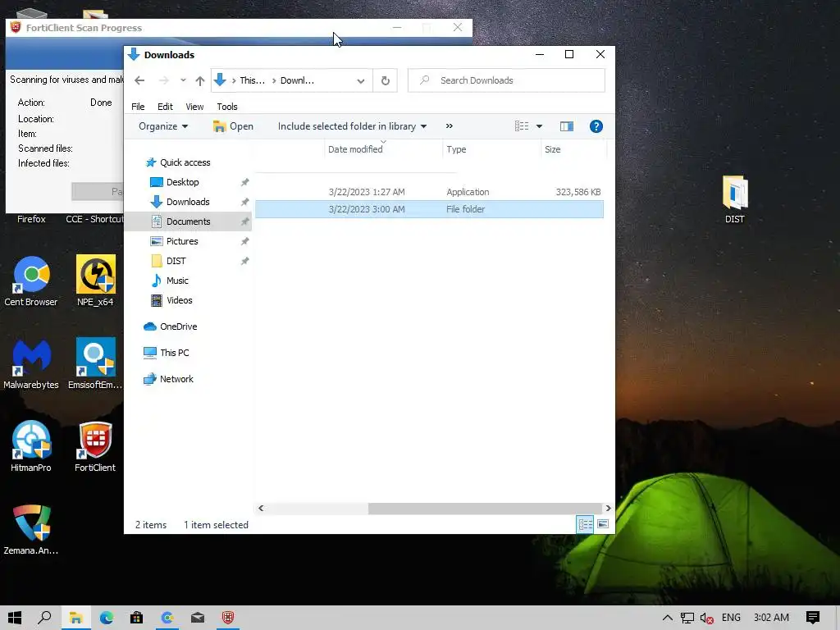Click the scroll right arrow
Screen dimensions: 840x630
(x=608, y=509)
